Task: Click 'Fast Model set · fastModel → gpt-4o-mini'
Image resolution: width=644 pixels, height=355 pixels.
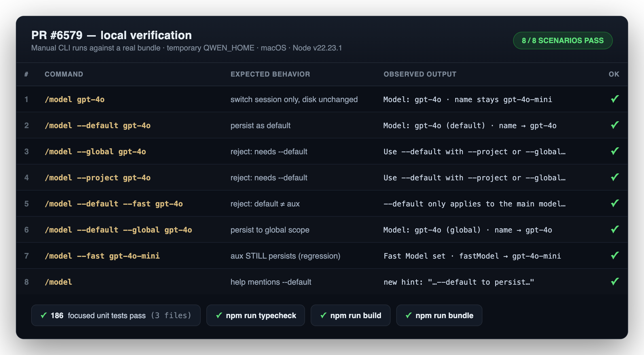Action: point(472,256)
